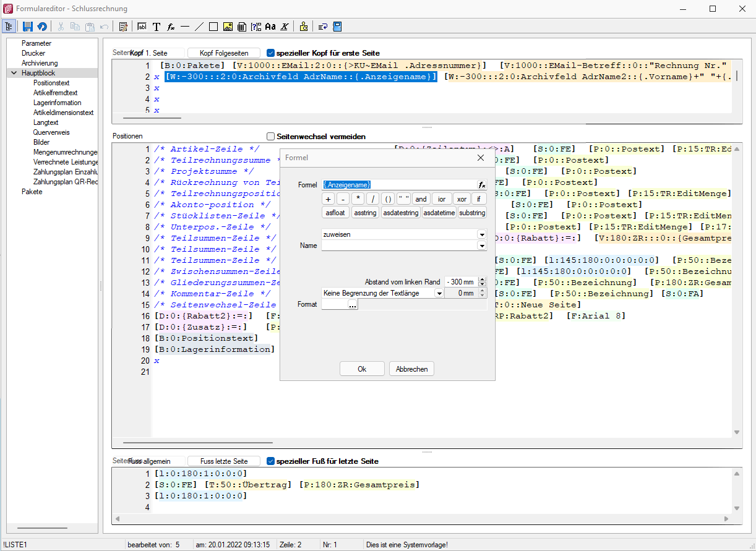Switch to the Kopf Folgeseiten tab
Viewport: 756px width, 551px height.
click(x=223, y=53)
